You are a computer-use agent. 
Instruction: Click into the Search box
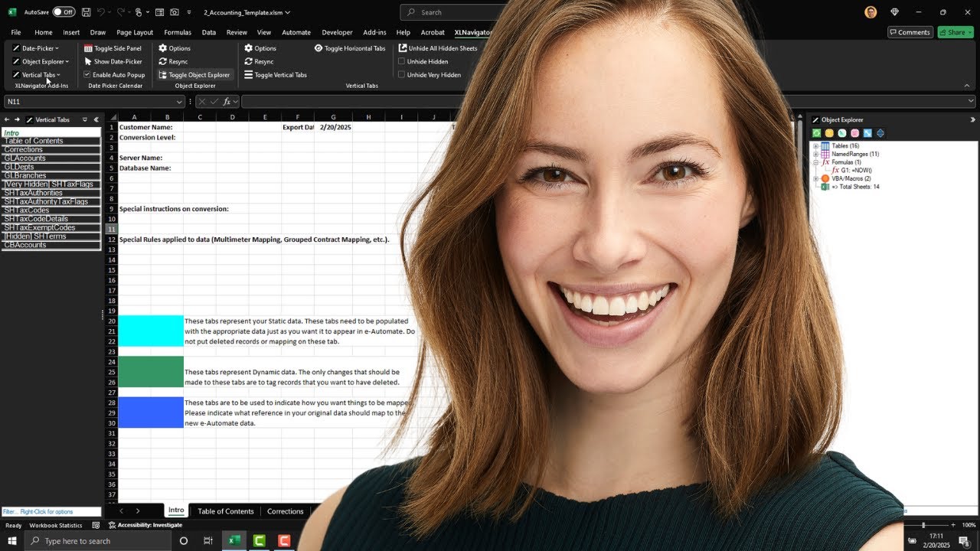point(452,12)
